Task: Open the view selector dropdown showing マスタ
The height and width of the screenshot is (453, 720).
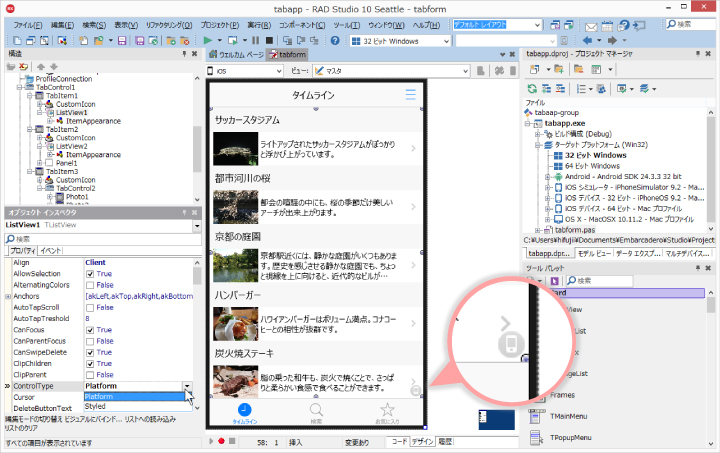Action: 465,71
